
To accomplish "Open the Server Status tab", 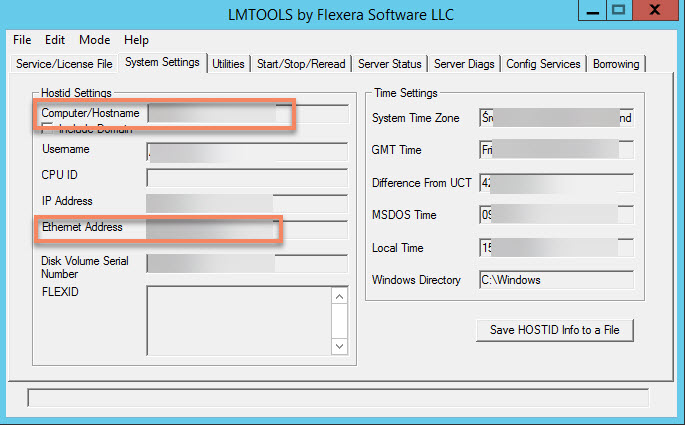I will pos(391,64).
